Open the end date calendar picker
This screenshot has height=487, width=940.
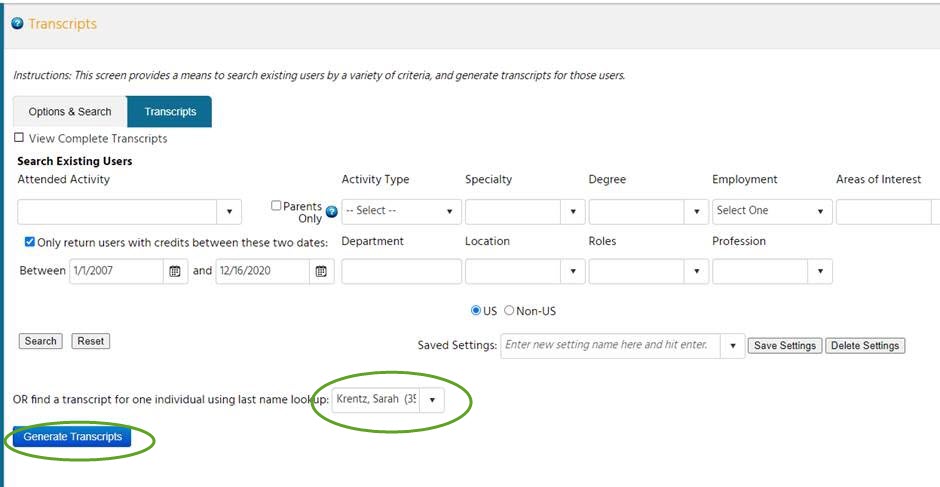pyautogui.click(x=321, y=271)
